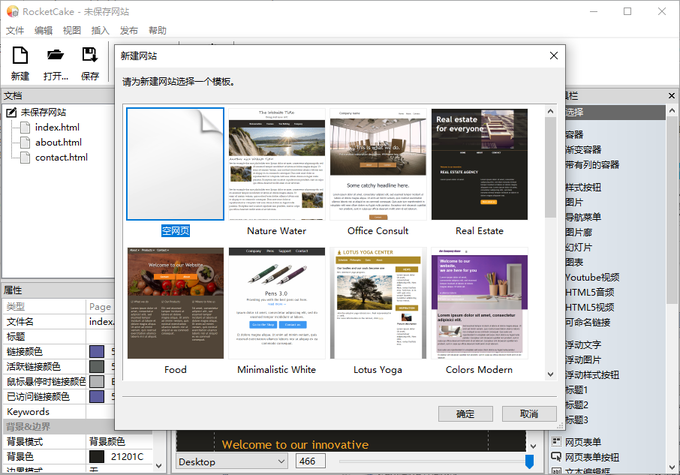Confirm with the 确定 button

[x=465, y=413]
